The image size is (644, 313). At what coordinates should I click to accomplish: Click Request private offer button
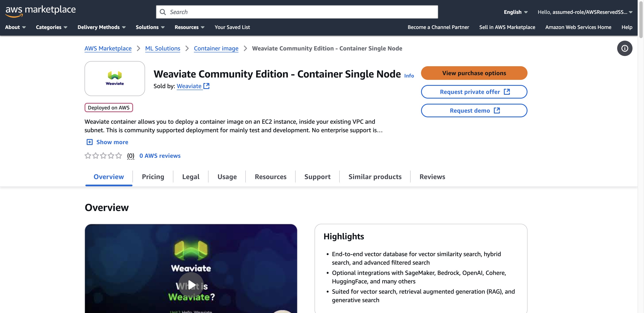click(x=474, y=92)
